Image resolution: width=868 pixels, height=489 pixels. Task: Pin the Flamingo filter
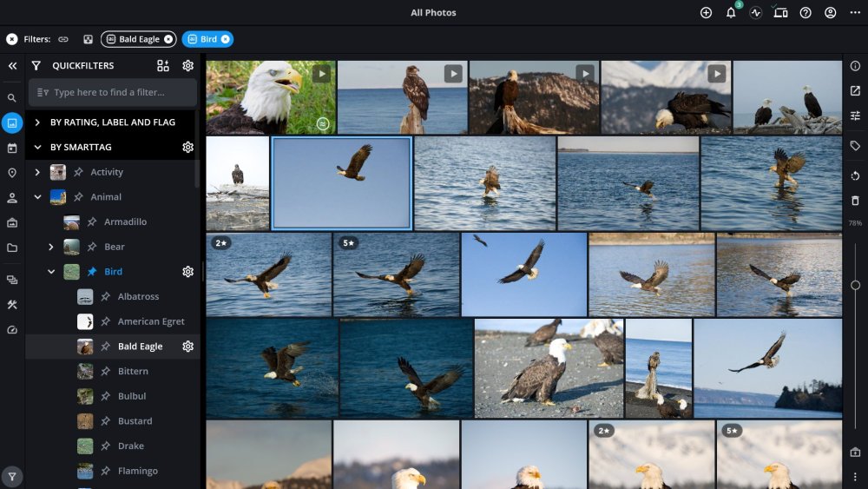click(x=105, y=472)
